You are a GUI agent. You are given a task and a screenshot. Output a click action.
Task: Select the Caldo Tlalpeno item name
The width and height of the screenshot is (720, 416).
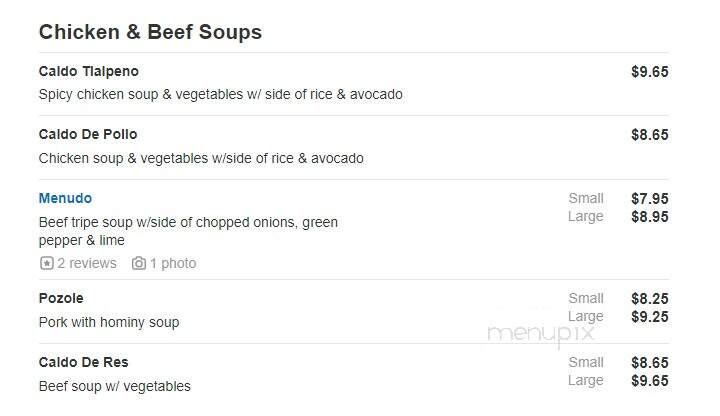pos(89,72)
